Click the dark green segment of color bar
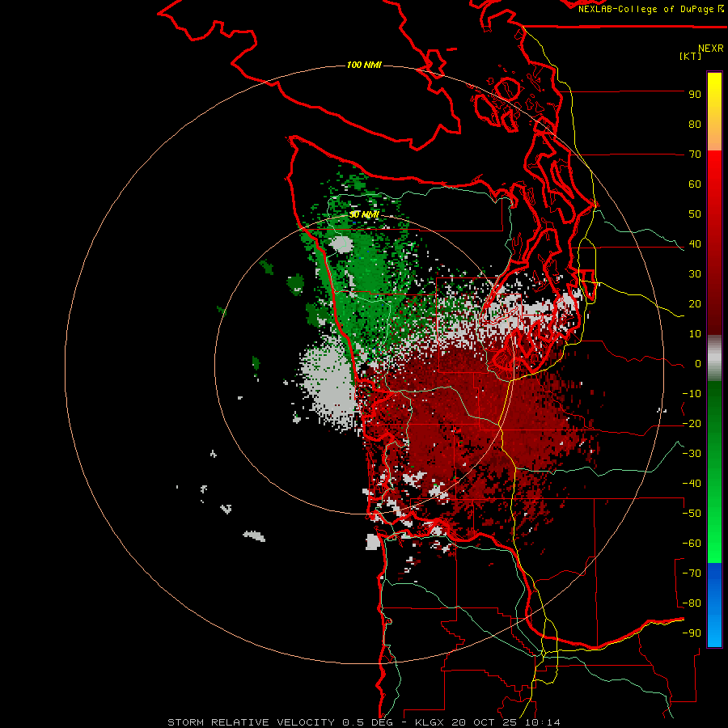Viewport: 728px width, 728px height. coord(714,408)
